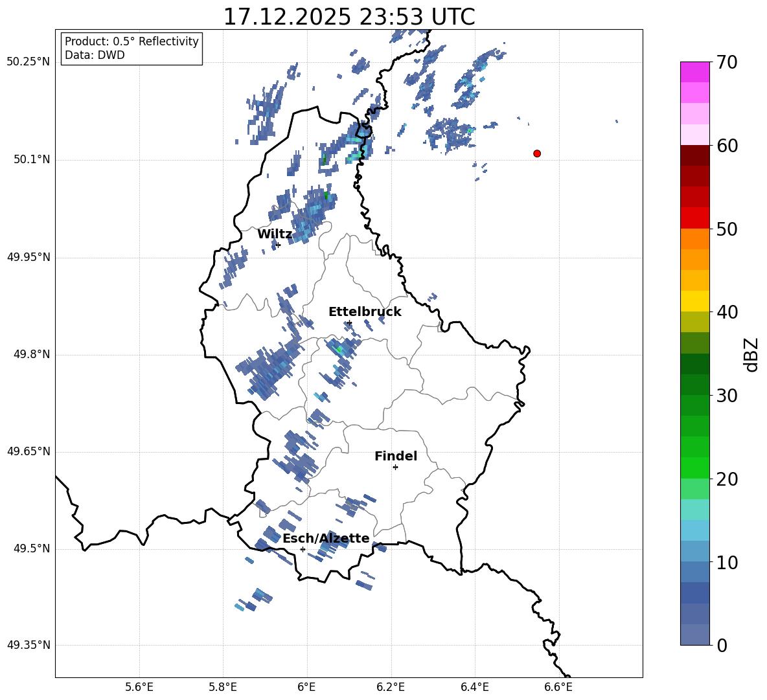Click the dark maroon colorbar segment below 60

[x=695, y=156]
